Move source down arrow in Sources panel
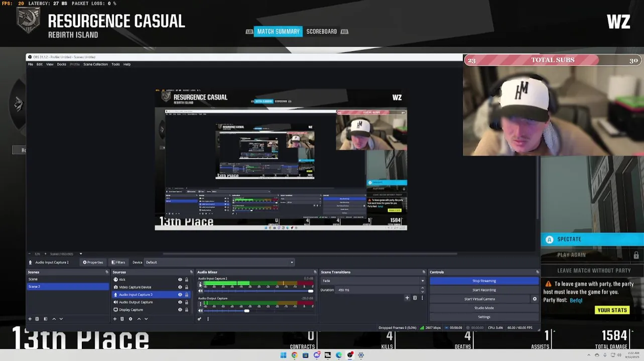Screen dimensions: 644x361 point(146,319)
